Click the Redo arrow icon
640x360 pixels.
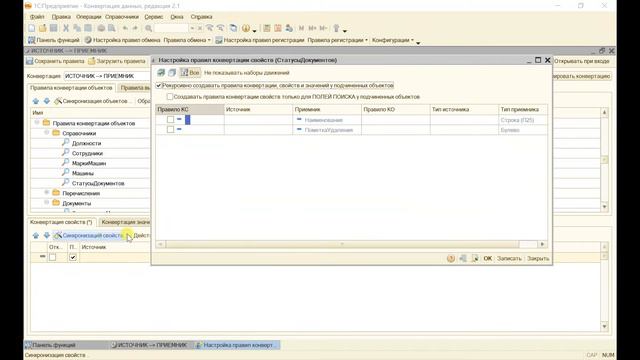pos(135,28)
